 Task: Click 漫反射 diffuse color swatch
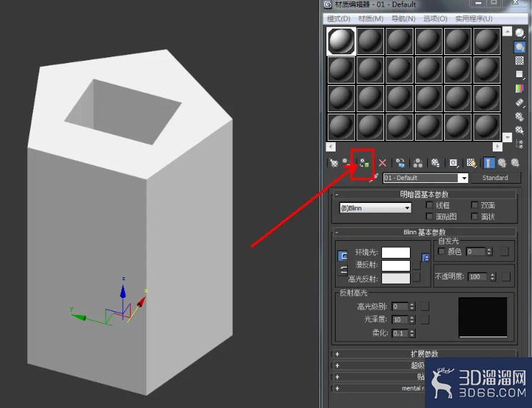coord(396,265)
